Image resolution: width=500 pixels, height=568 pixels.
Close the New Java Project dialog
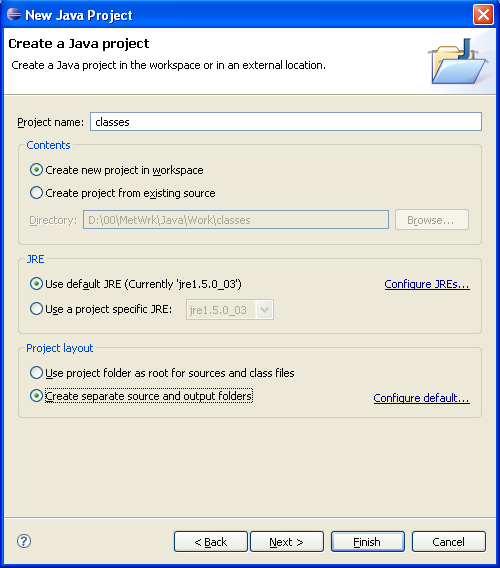coord(483,15)
